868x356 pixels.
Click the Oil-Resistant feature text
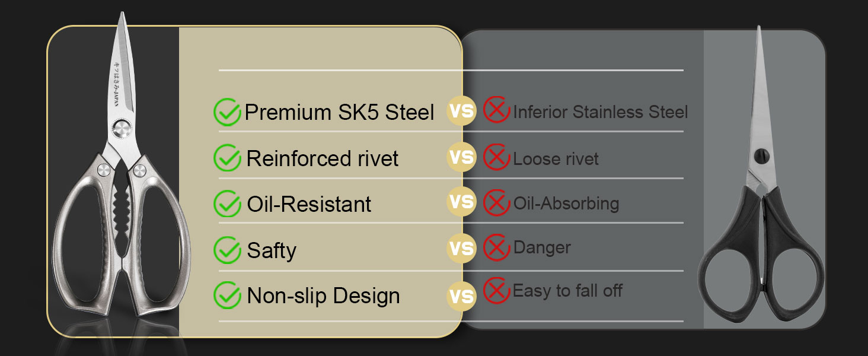[309, 204]
